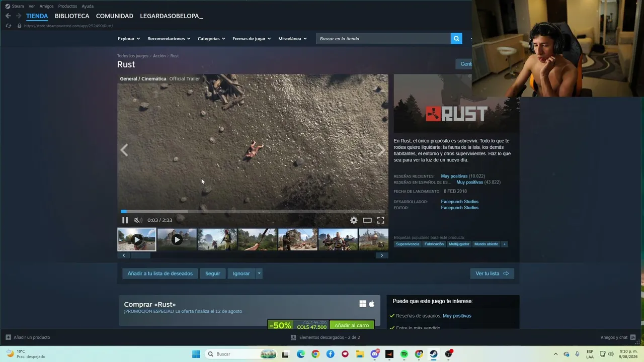Click the Steam forward navigation arrow
This screenshot has width=644, height=362.
tap(19, 16)
